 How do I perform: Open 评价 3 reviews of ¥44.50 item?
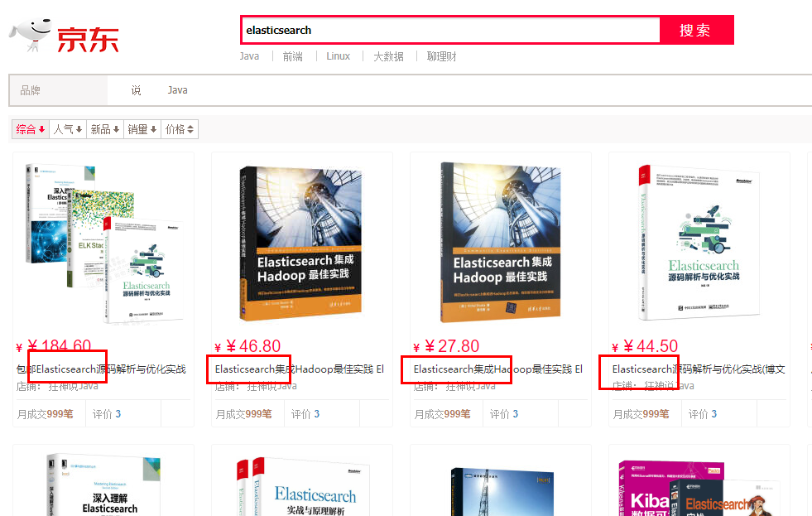pos(702,414)
